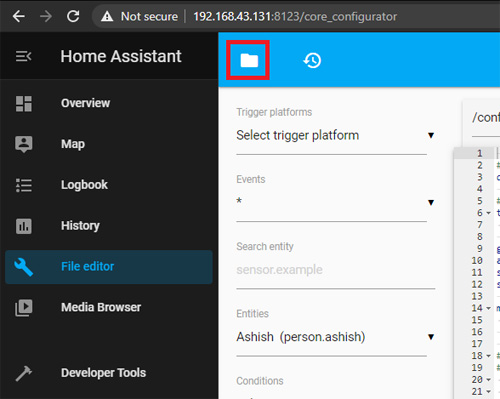Collapse code fold arrow at line 18
Image resolution: width=500 pixels, height=399 pixels.
point(488,356)
